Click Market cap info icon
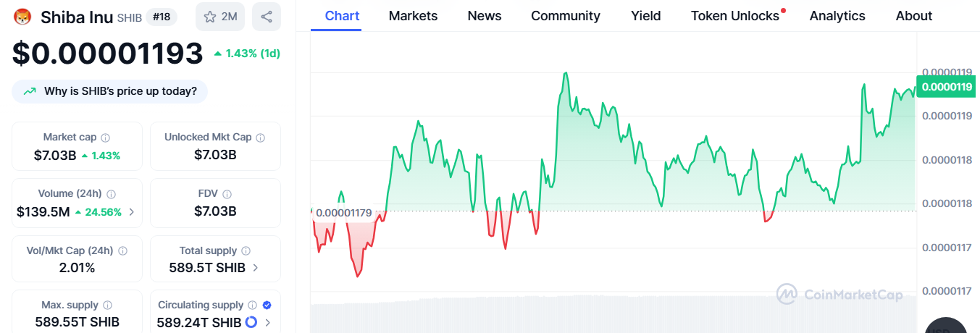This screenshot has height=333, width=980. (x=106, y=138)
